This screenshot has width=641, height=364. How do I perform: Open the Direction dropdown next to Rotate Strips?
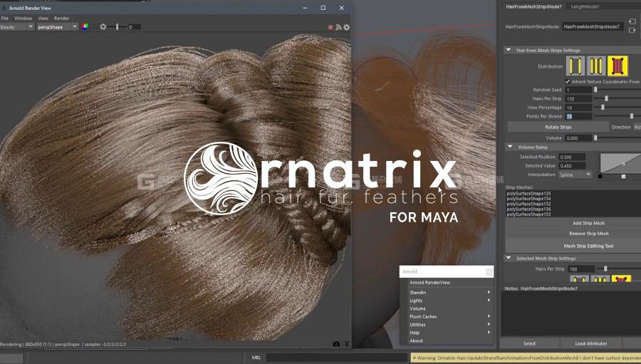click(637, 128)
